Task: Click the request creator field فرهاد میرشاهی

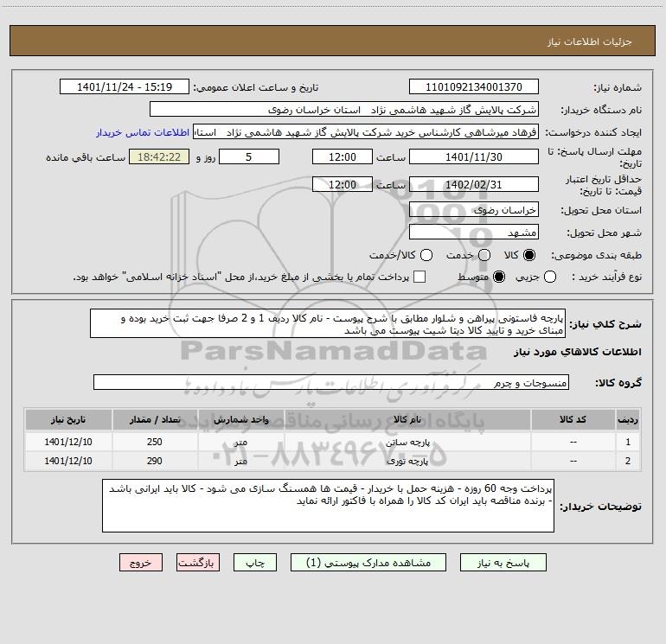Action: [x=366, y=132]
